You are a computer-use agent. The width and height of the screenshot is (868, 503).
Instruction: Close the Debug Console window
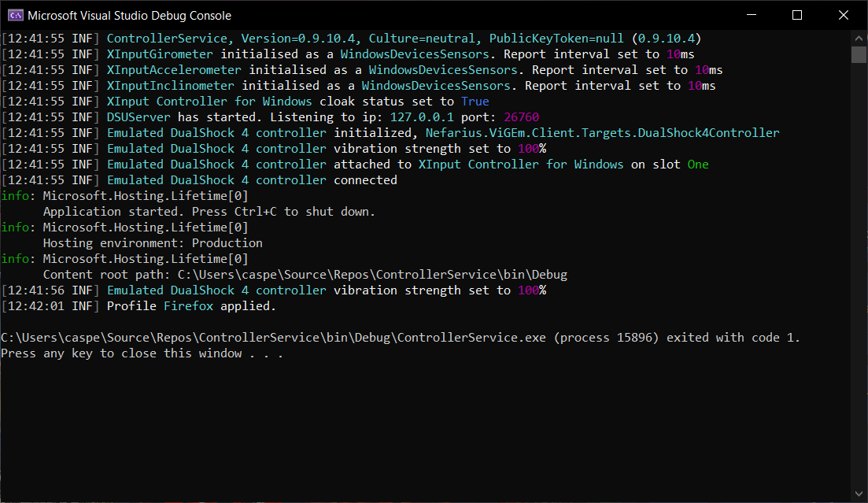(843, 15)
